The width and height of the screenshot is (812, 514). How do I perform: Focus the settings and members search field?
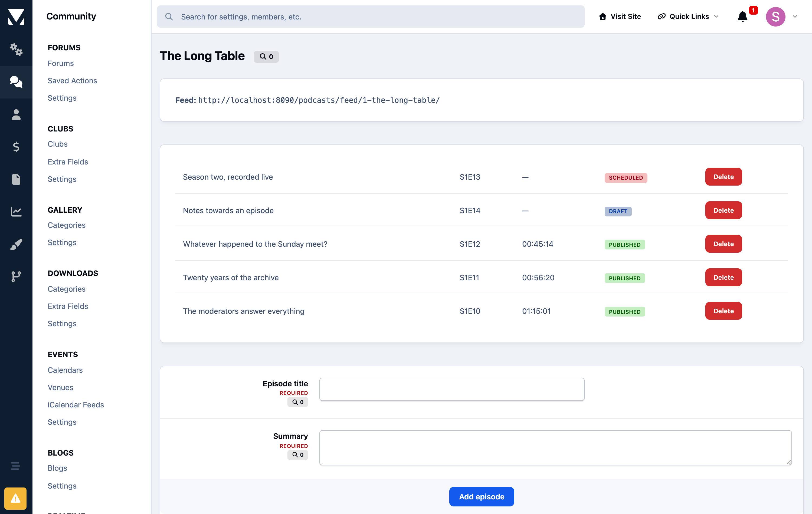pos(371,17)
